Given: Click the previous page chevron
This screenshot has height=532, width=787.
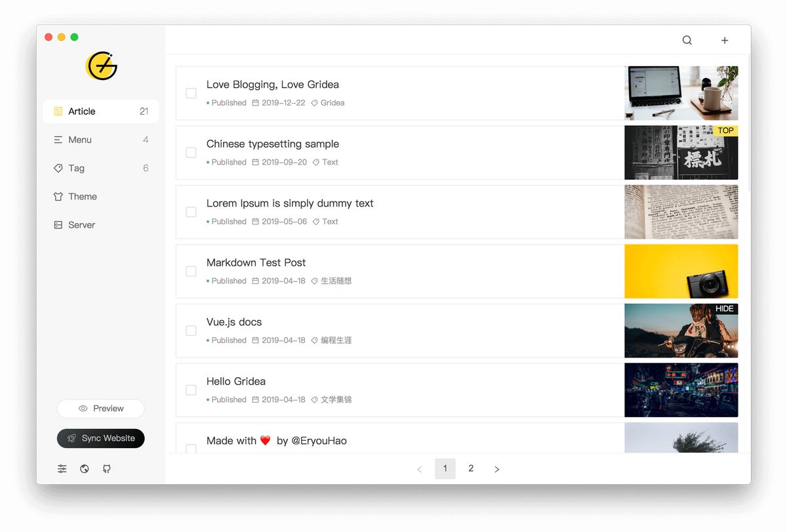Looking at the screenshot, I should [x=419, y=468].
